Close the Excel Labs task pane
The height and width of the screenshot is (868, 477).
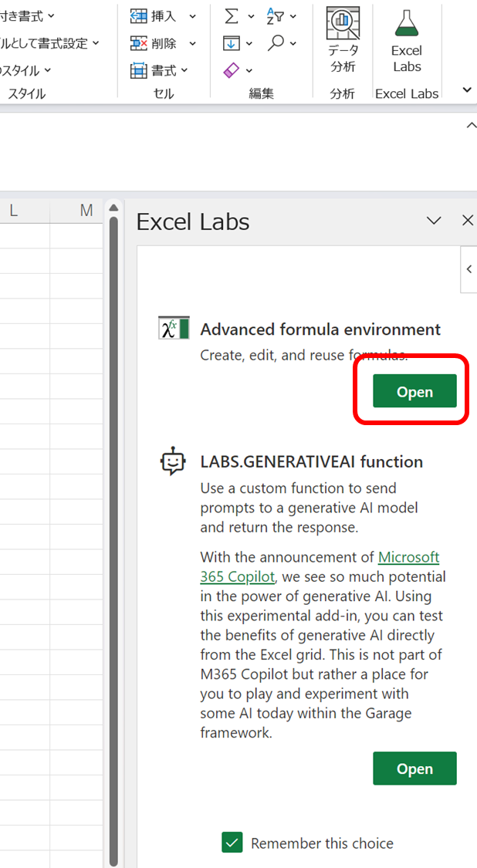pyautogui.click(x=468, y=221)
